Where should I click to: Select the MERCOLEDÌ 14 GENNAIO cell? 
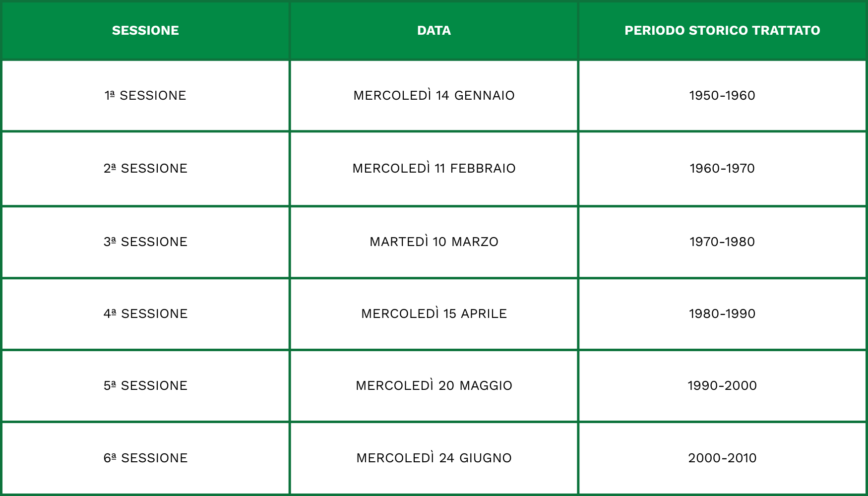tap(434, 95)
